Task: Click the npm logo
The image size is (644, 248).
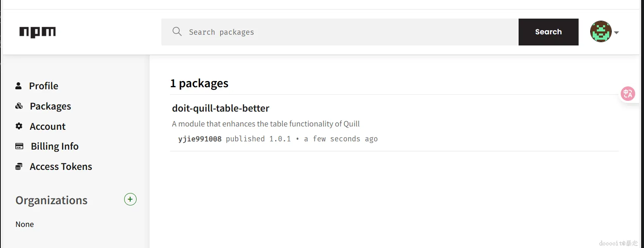Action: [37, 32]
